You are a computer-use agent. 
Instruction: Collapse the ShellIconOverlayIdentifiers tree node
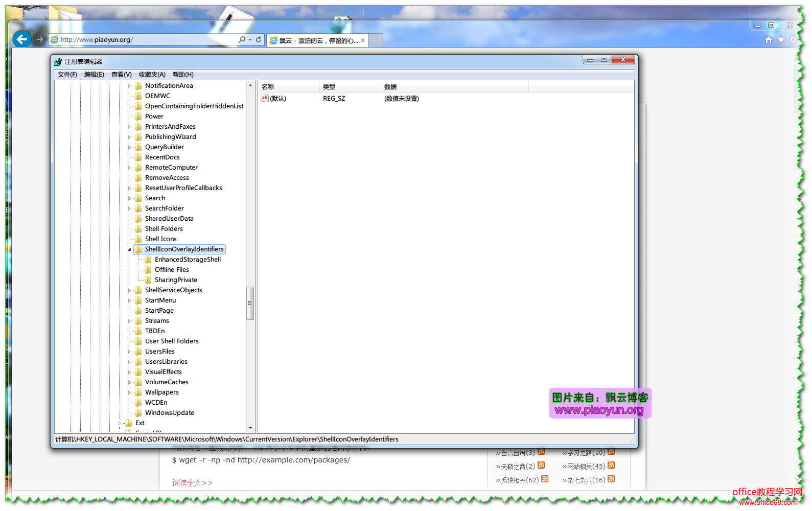pyautogui.click(x=129, y=249)
